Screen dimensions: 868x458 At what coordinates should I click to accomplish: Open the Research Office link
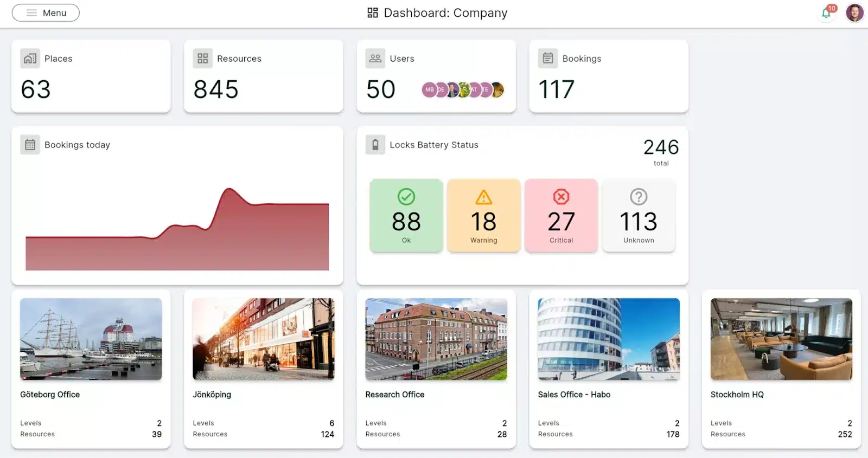(395, 395)
